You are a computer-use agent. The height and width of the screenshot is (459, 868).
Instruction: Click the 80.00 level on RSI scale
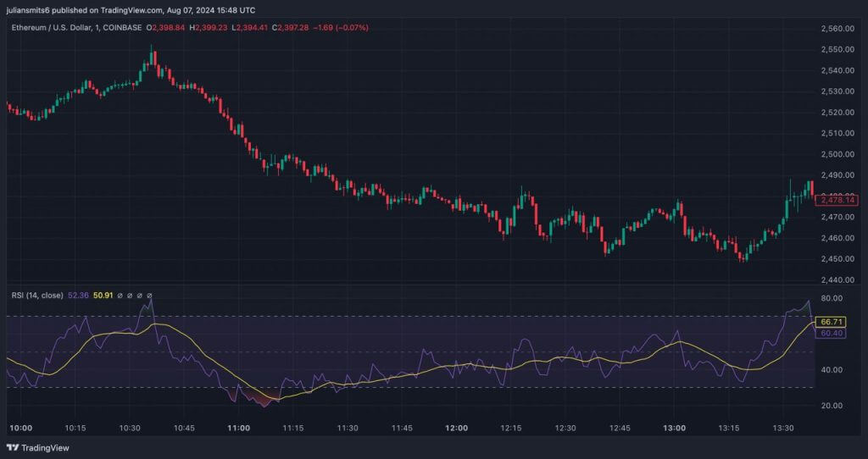tap(831, 298)
